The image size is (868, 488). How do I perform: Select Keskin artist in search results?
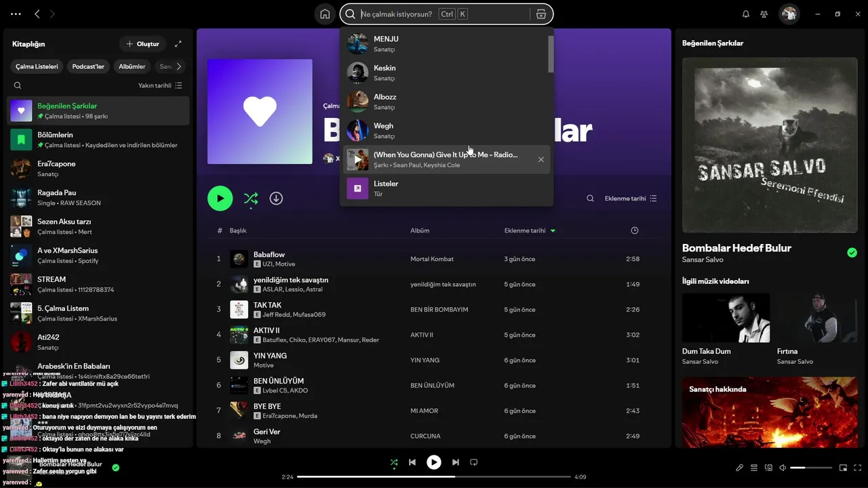point(446,73)
